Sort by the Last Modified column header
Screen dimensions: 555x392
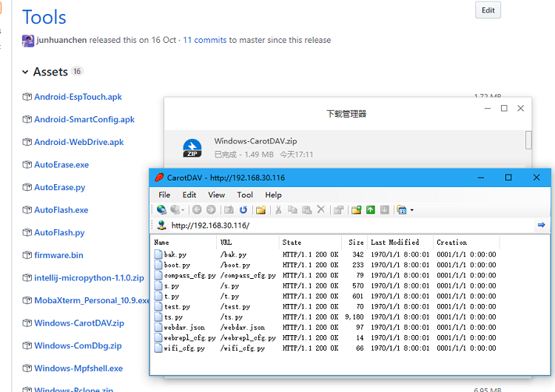(x=400, y=243)
